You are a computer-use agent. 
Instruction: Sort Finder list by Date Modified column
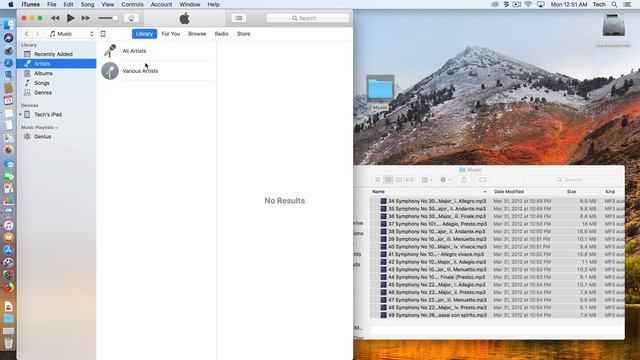(526, 192)
